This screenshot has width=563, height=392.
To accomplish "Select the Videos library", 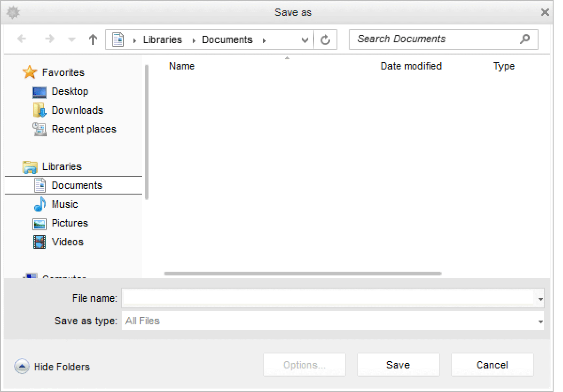I will (67, 242).
